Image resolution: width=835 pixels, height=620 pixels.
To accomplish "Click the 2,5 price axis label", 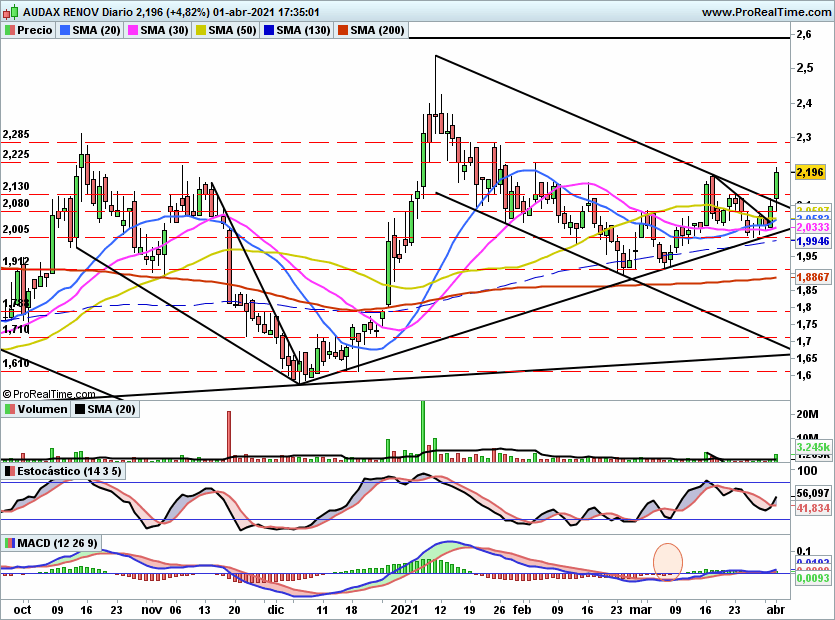I will click(x=805, y=68).
